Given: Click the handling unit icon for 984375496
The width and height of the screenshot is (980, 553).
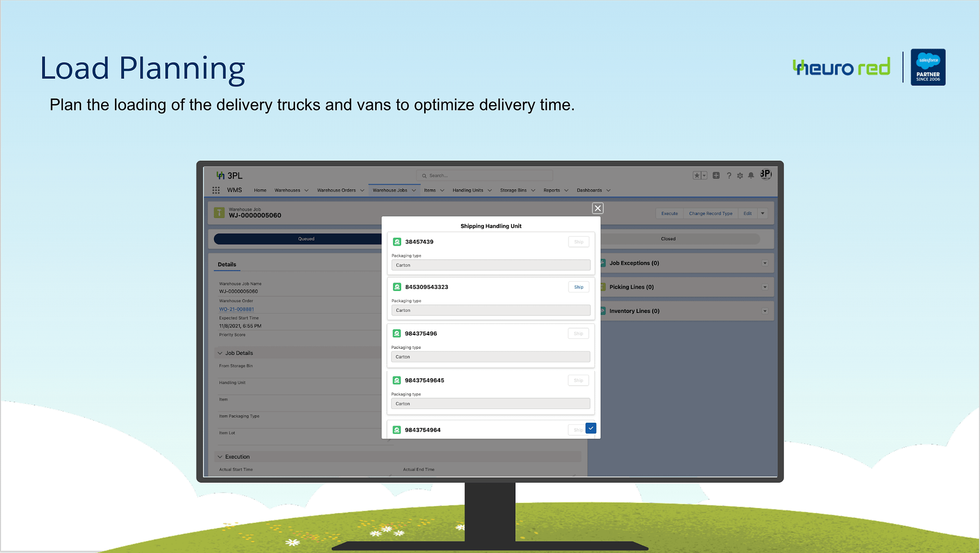Looking at the screenshot, I should [397, 333].
